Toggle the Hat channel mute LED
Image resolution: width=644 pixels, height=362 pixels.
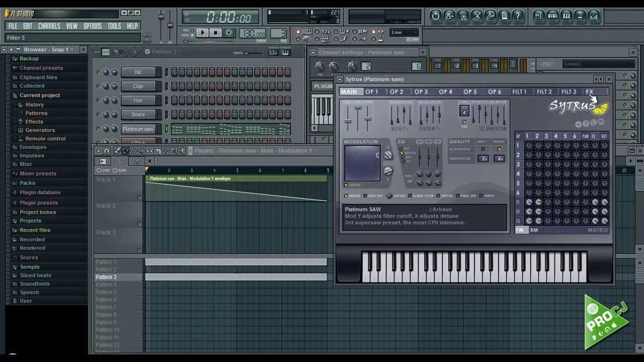pyautogui.click(x=98, y=101)
